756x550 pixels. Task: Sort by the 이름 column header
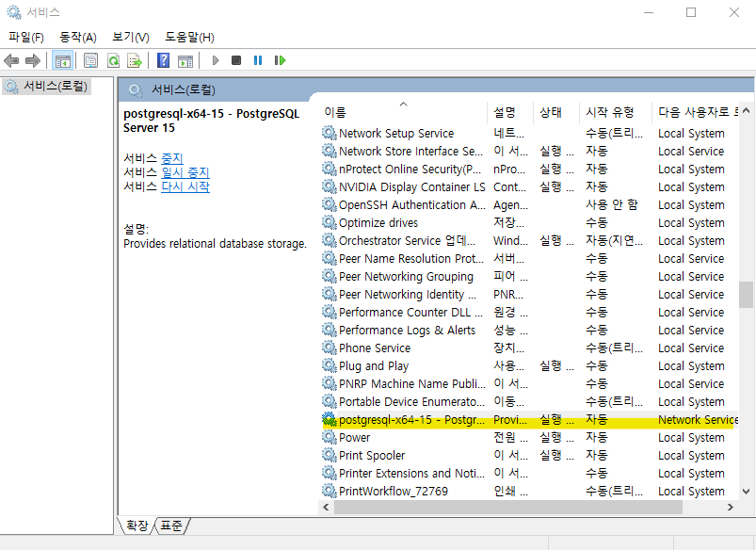point(403,112)
